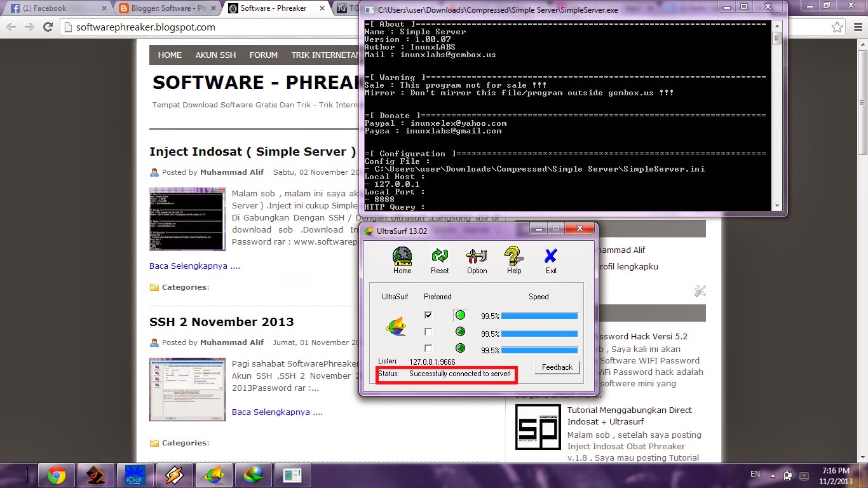Click the SP logo thumbnail in the sidebar

538,427
